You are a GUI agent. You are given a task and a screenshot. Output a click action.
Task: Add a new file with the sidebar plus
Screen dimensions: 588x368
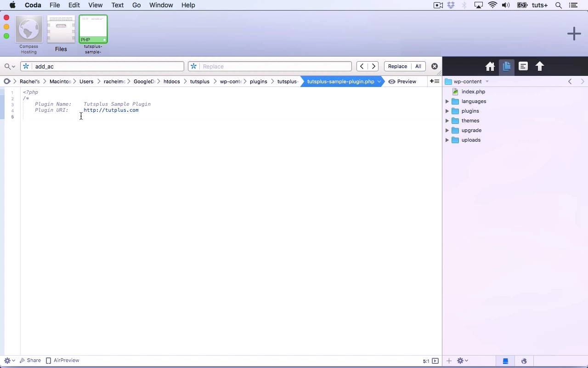tap(449, 361)
